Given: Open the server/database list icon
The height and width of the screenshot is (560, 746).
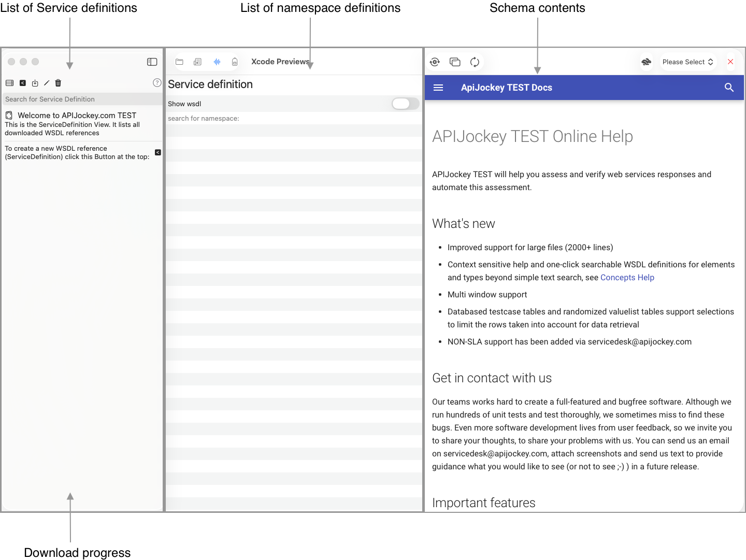Looking at the screenshot, I should pyautogui.click(x=9, y=83).
